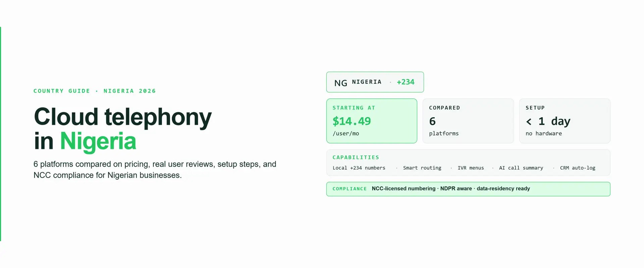Image resolution: width=644 pixels, height=268 pixels.
Task: Click the Setup under 1 day card
Action: pyautogui.click(x=565, y=121)
